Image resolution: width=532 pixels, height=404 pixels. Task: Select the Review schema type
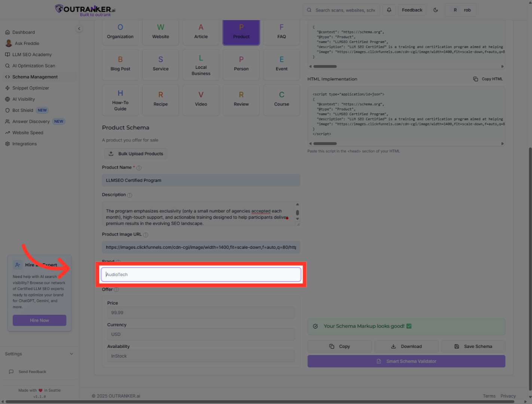pos(241,100)
